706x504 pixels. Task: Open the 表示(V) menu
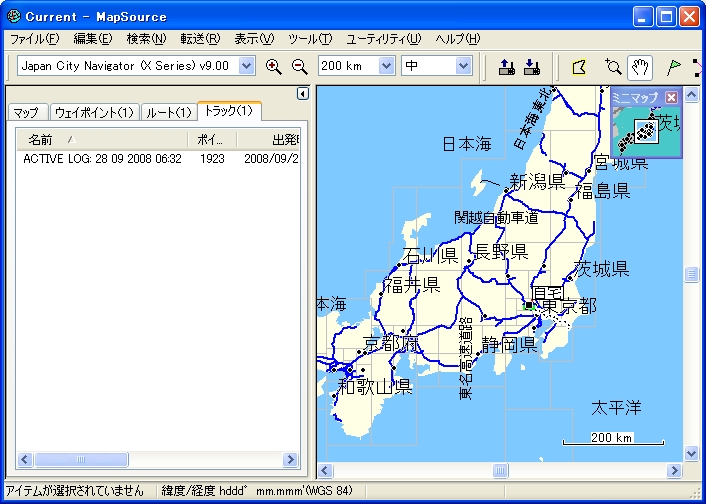click(254, 39)
